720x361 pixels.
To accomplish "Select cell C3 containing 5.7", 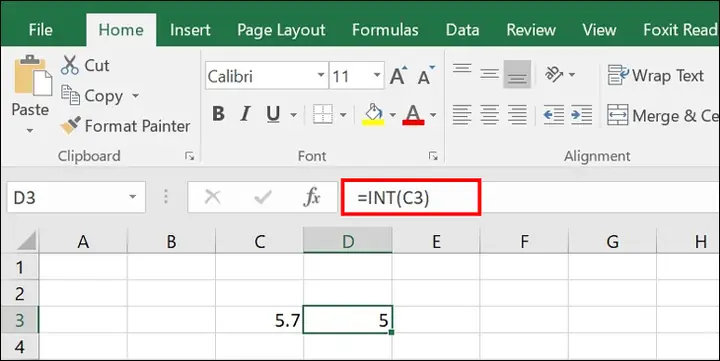I will point(259,320).
